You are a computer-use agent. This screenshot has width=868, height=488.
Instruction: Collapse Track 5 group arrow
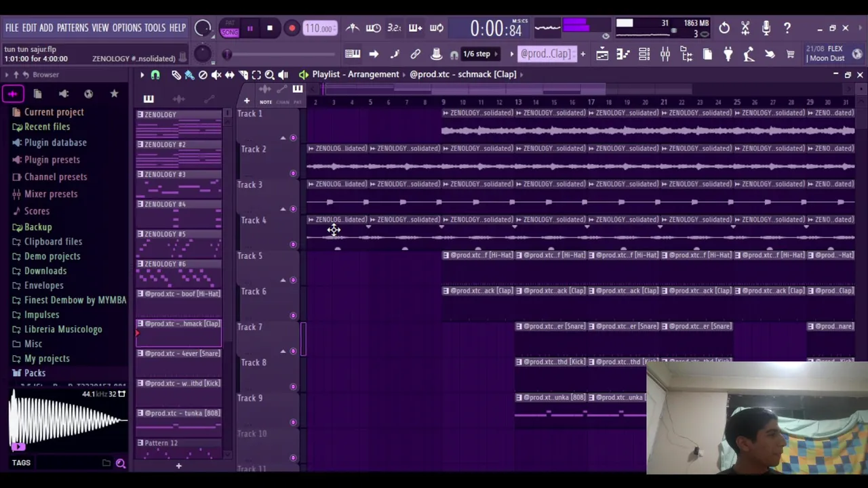click(283, 280)
